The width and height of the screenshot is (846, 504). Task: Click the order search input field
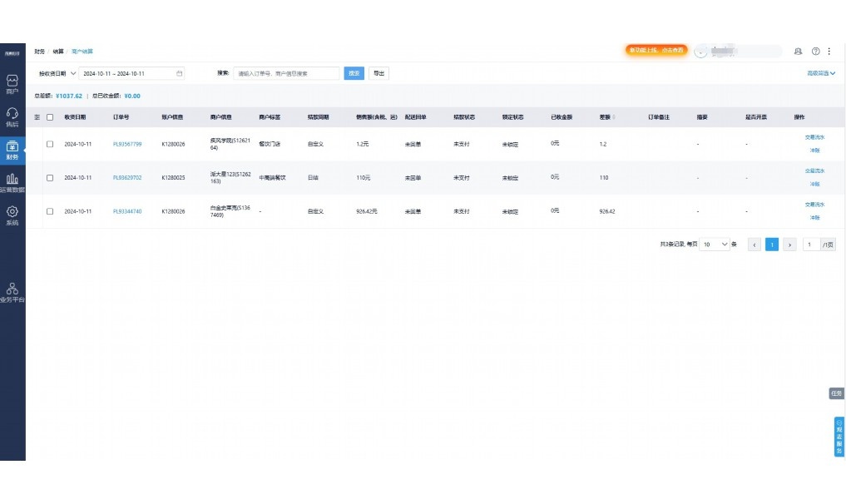tap(286, 73)
